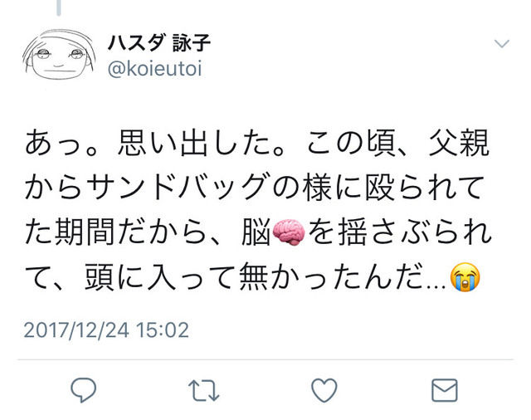This screenshot has height=420, width=531.
Task: Click the phrase 頭に入って無かったんだ
Action: click(x=254, y=277)
